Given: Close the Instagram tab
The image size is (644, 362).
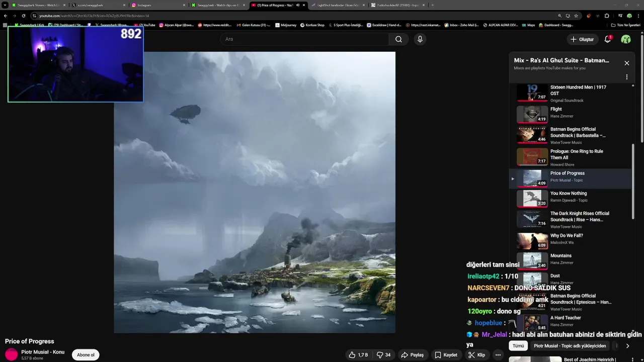Looking at the screenshot, I should tap(184, 5).
